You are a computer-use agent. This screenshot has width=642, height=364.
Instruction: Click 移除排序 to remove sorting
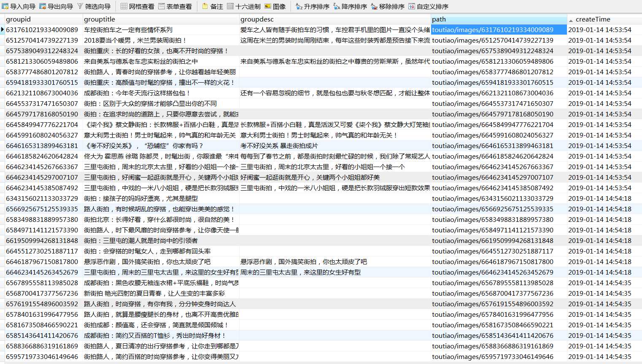click(x=388, y=6)
